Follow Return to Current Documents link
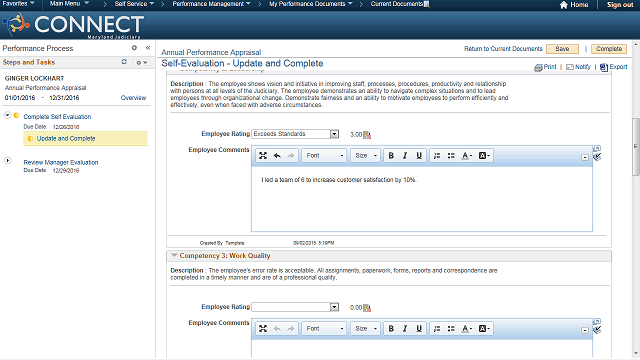The image size is (640, 360). point(503,49)
